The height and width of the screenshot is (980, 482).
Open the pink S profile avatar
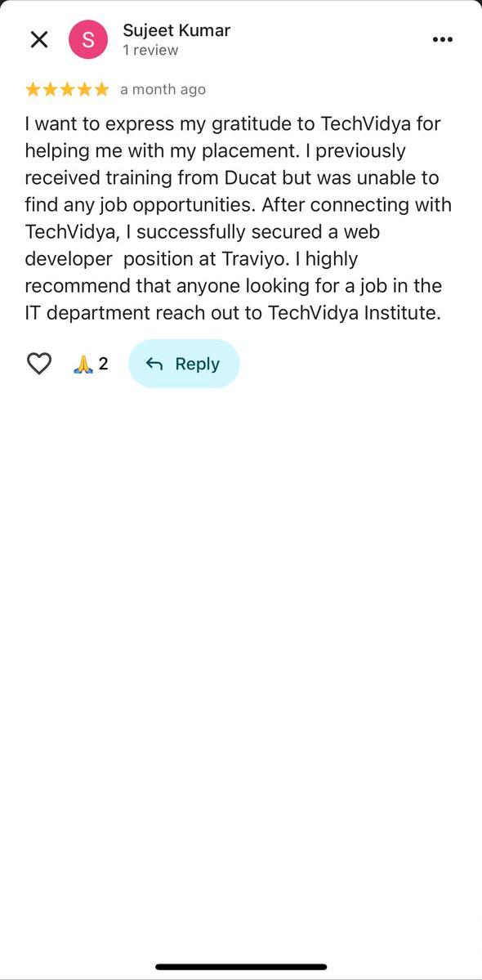click(x=88, y=40)
